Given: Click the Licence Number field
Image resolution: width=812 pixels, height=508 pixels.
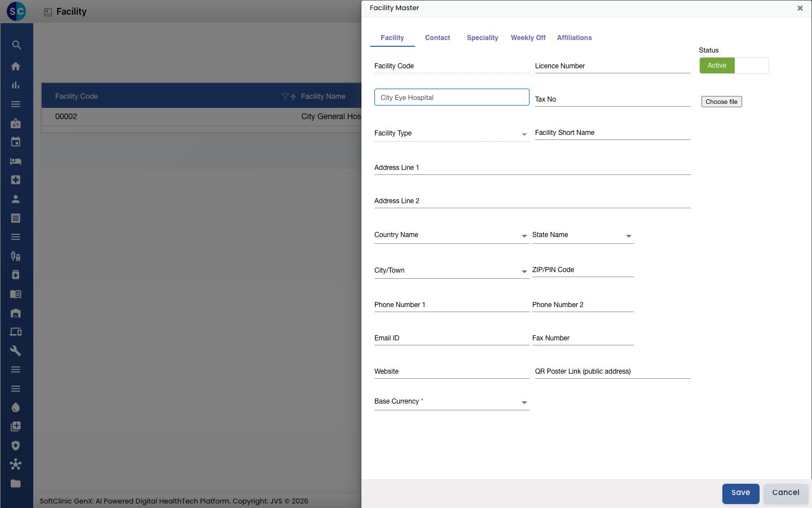Looking at the screenshot, I should pos(613,66).
